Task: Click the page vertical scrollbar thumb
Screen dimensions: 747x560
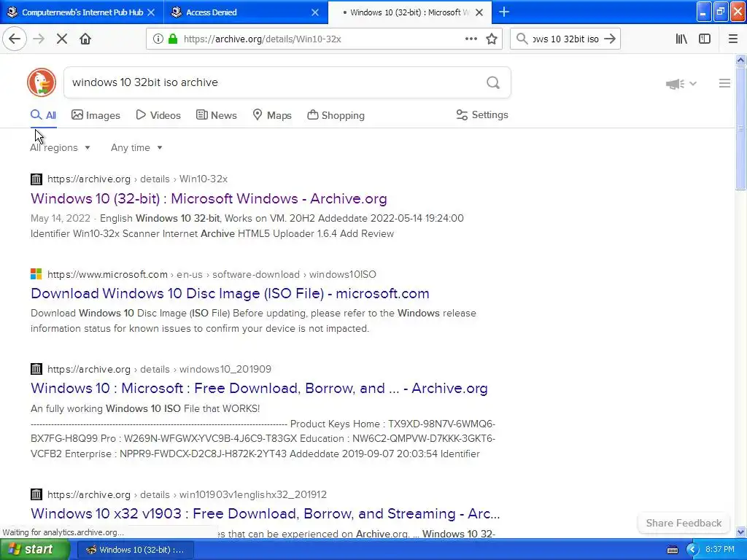Action: coord(740,128)
